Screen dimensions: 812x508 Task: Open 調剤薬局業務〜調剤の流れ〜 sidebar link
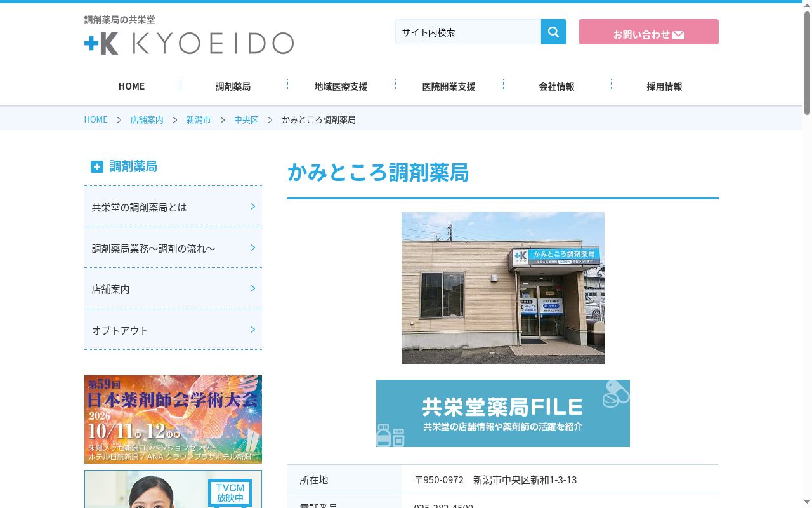pos(173,248)
